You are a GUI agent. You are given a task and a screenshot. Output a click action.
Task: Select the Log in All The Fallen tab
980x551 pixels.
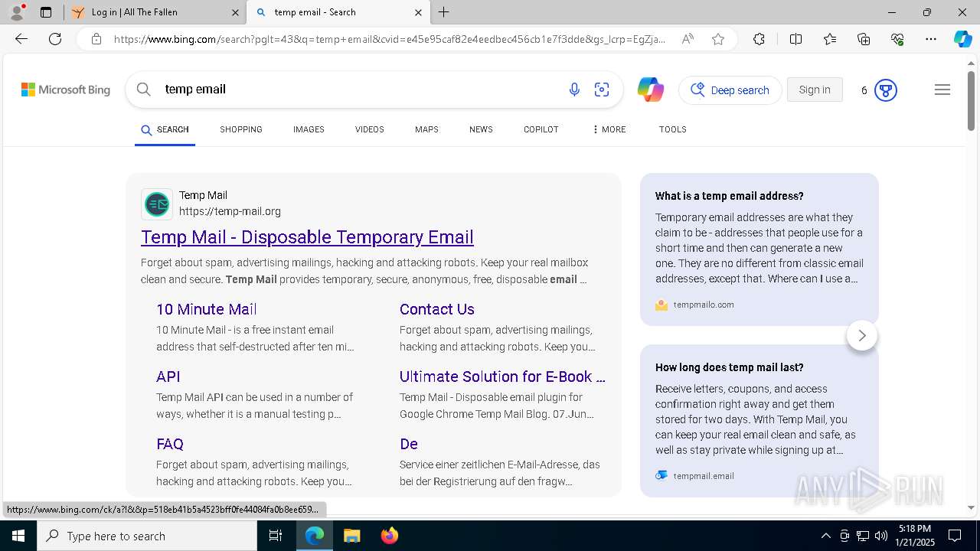click(x=155, y=12)
